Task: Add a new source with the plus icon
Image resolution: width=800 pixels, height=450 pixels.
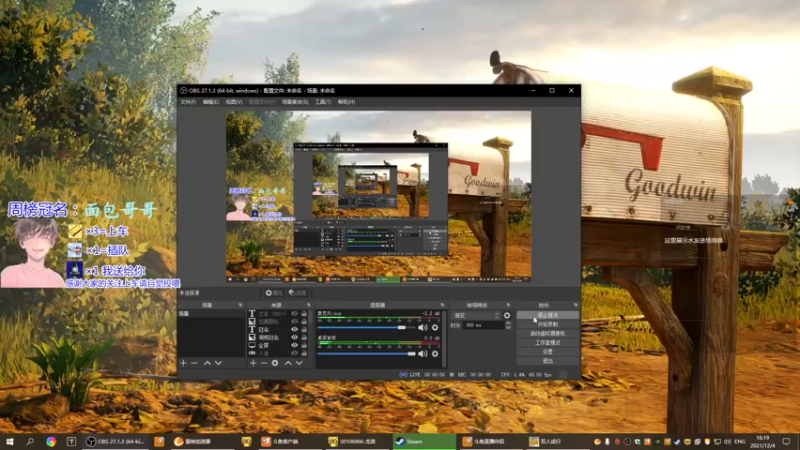Action: point(253,363)
